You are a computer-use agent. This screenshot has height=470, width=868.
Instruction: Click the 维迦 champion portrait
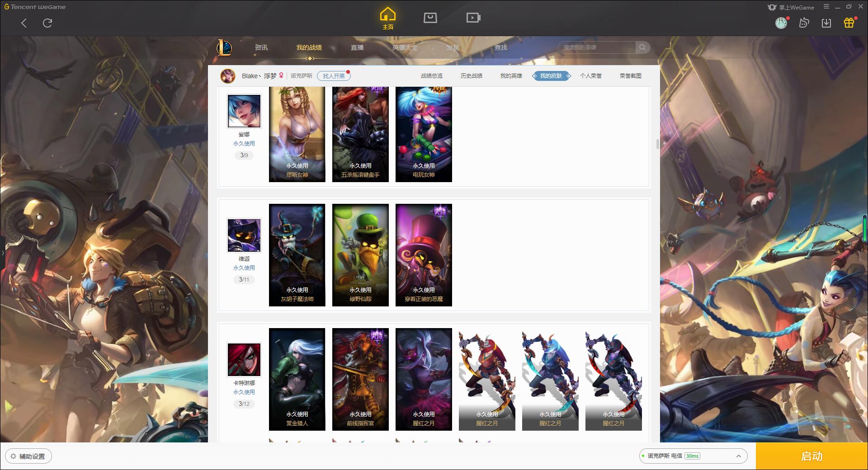[244, 235]
